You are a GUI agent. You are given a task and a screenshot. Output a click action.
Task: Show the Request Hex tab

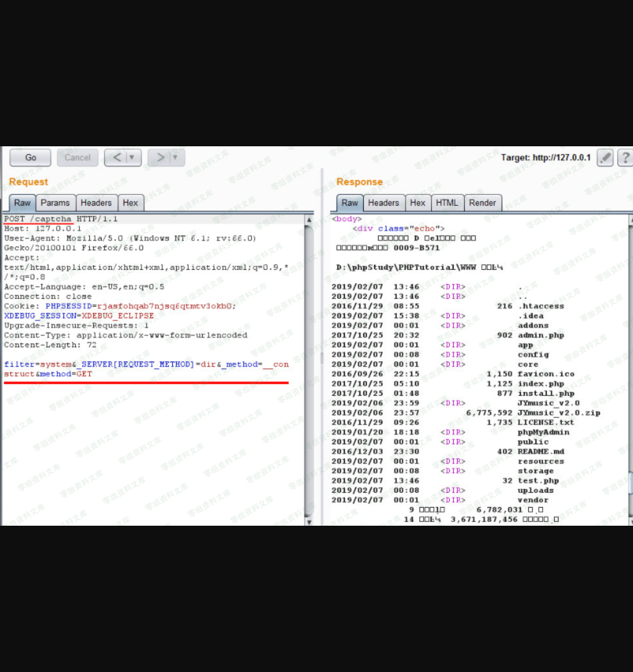tap(131, 203)
